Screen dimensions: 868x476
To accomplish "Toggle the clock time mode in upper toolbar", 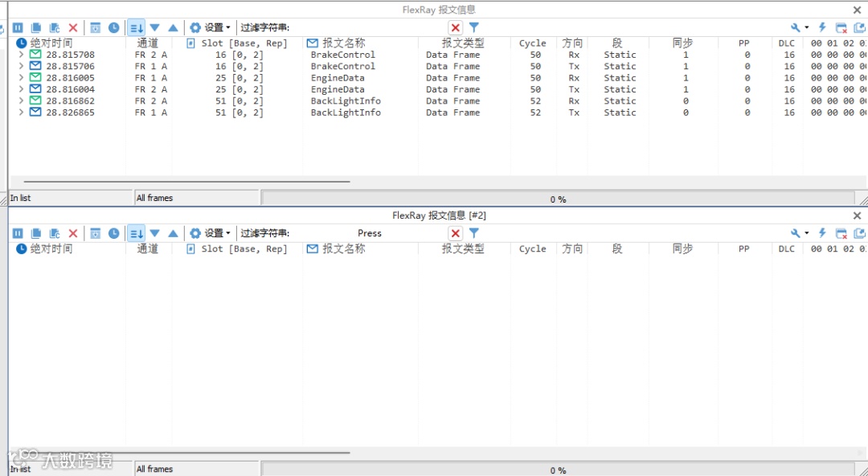I will coord(113,27).
